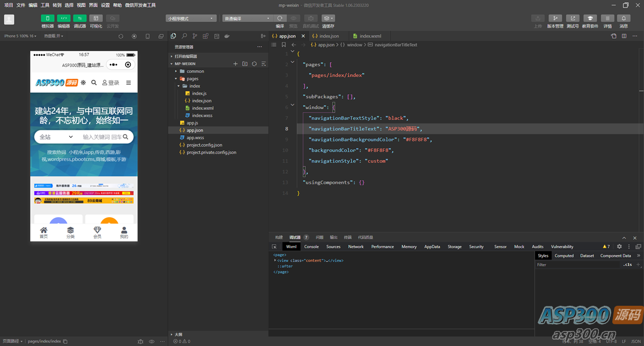The width and height of the screenshot is (644, 346).
Task: Click the .cls button in Styles pane
Action: (627, 264)
